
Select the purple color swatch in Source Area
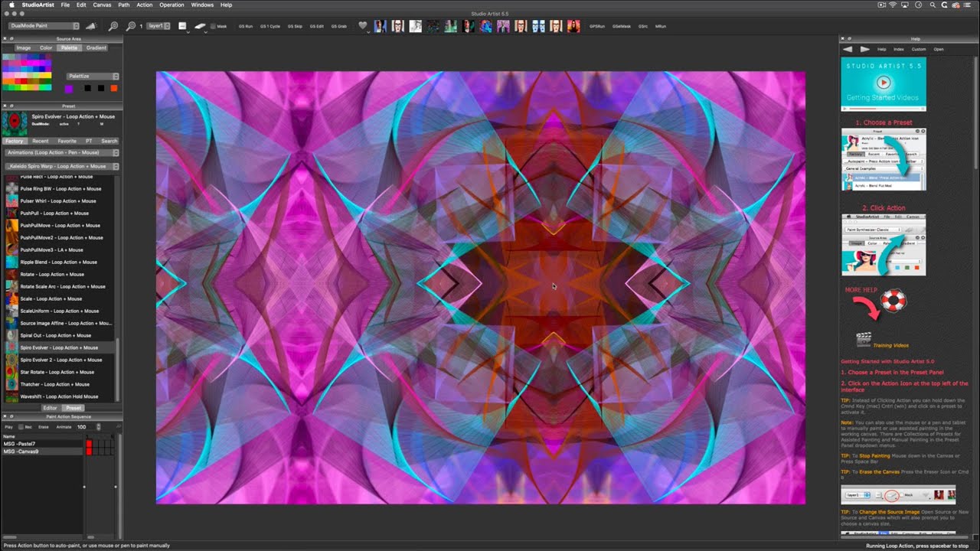tap(69, 88)
